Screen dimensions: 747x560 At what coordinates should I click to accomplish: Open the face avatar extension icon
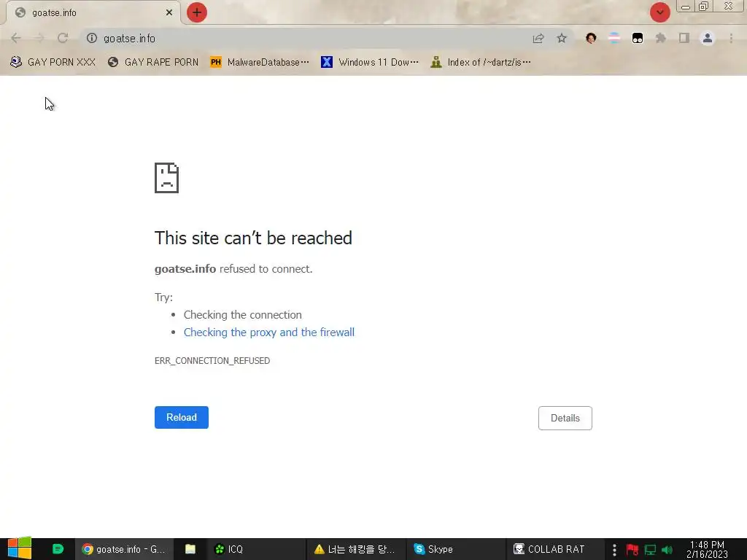pyautogui.click(x=591, y=38)
